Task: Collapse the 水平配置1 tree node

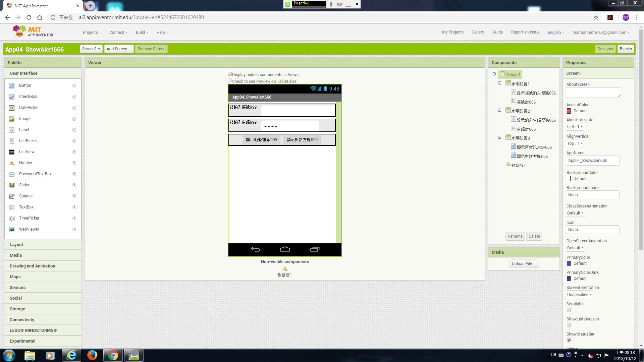Action: tap(499, 83)
